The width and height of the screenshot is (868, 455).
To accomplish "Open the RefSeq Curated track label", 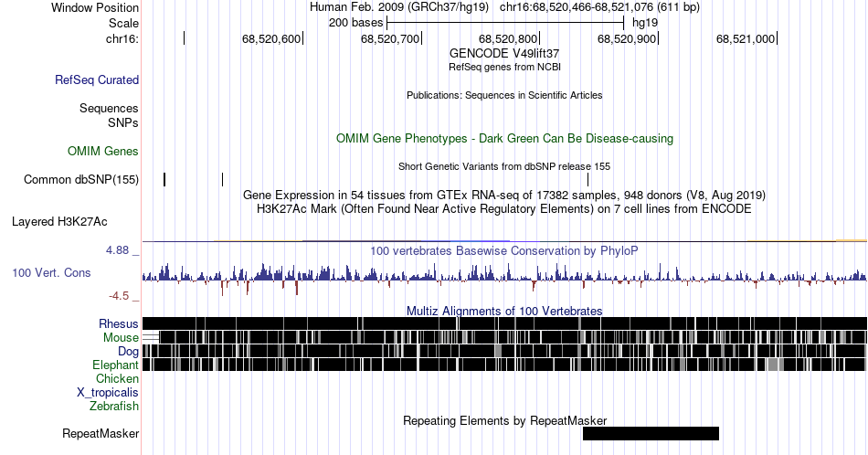I will [97, 79].
